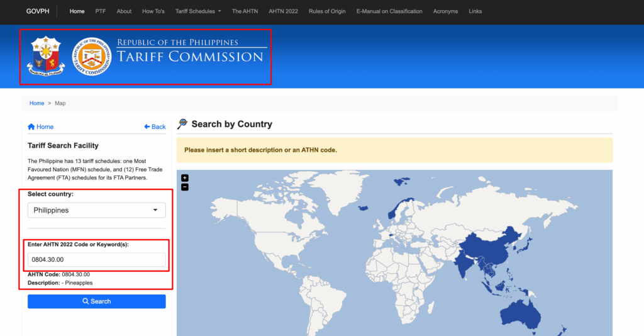Click the magnifier icon beside Search by Country

(182, 124)
